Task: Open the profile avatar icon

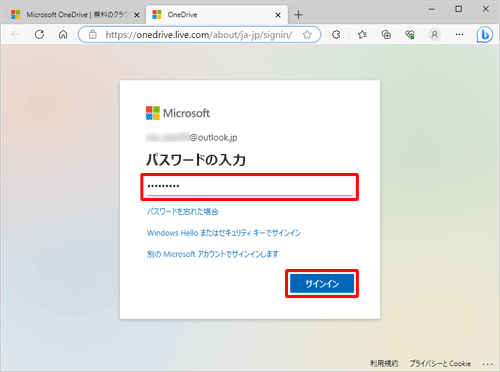Action: (434, 34)
